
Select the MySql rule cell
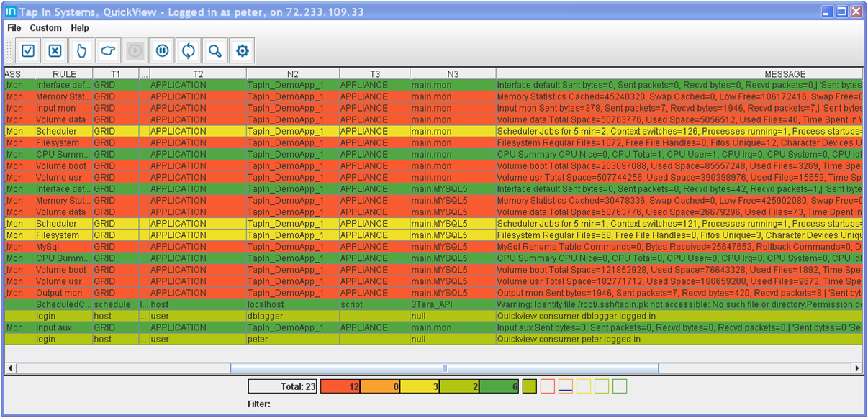[x=64, y=247]
